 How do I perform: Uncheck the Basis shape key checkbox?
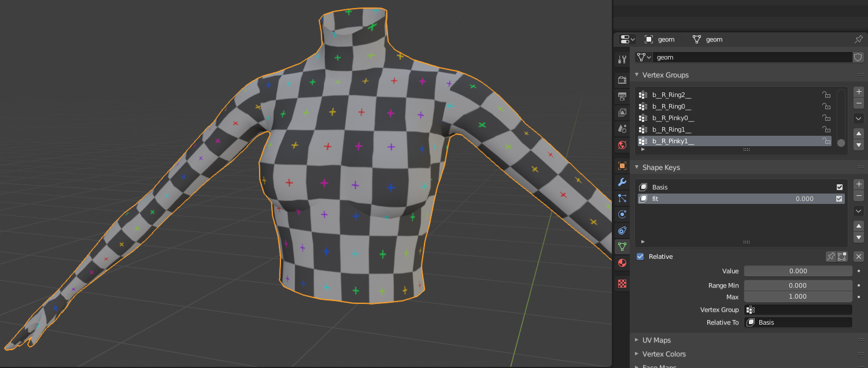point(840,187)
